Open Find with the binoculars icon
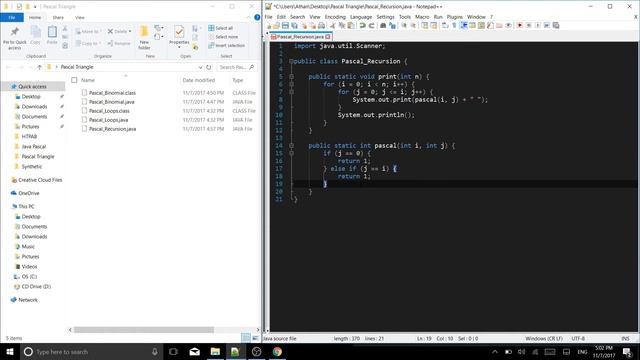The image size is (640, 360). tap(383, 25)
